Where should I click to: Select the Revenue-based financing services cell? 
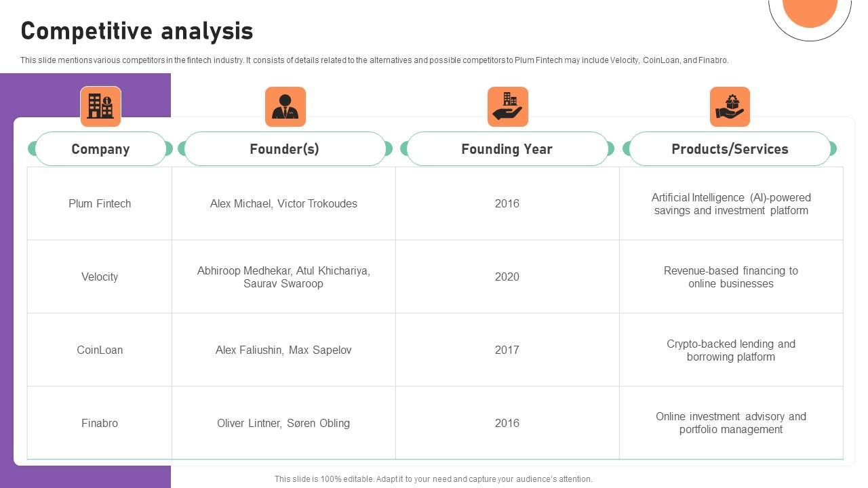(x=731, y=277)
